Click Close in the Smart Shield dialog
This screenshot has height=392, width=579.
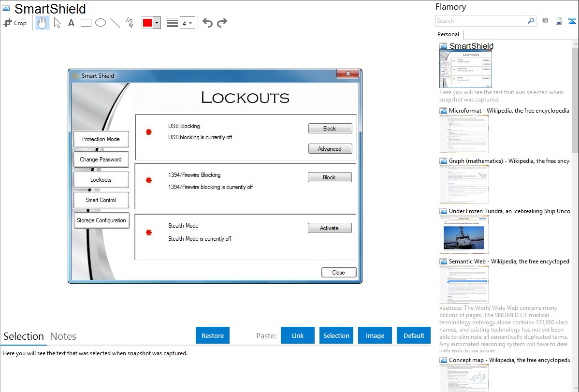[x=339, y=273]
